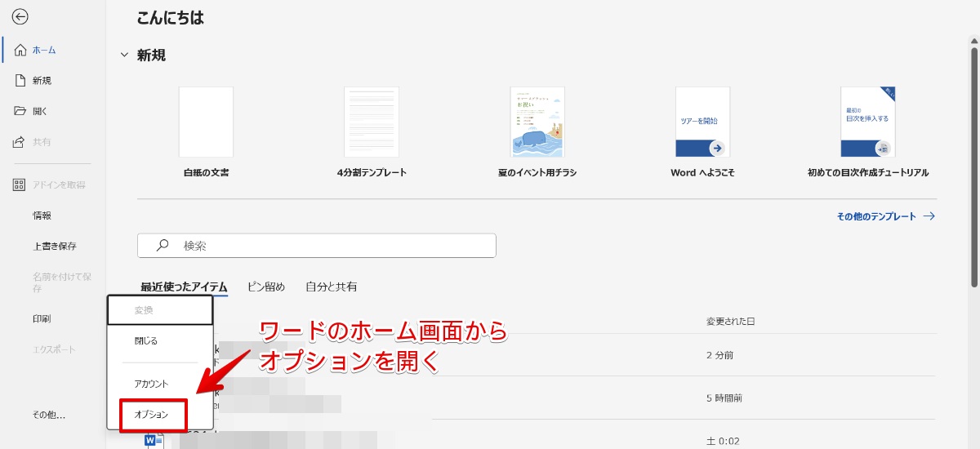980x449 pixels.
Task: Select the Home icon in sidebar
Action: point(20,50)
